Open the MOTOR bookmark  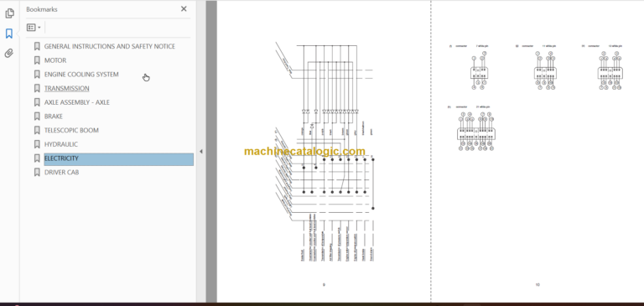[x=55, y=60]
